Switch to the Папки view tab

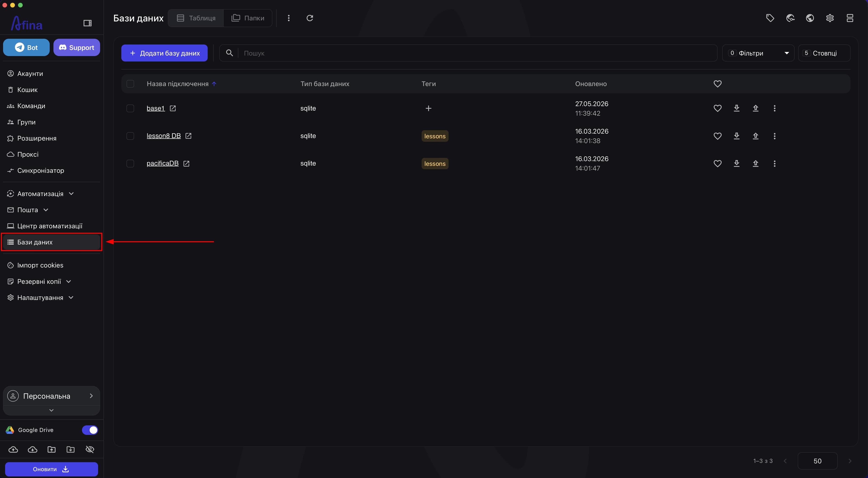coord(248,18)
